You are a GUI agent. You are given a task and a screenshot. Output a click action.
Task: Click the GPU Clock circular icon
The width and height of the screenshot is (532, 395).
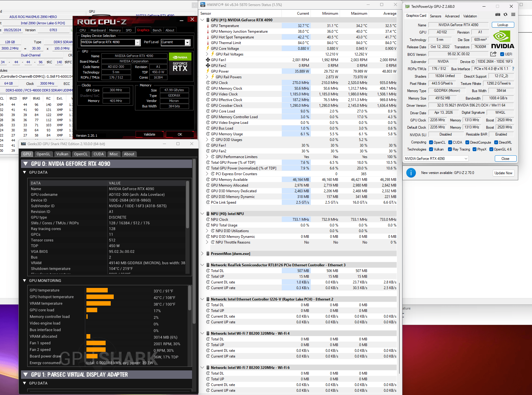point(208,83)
